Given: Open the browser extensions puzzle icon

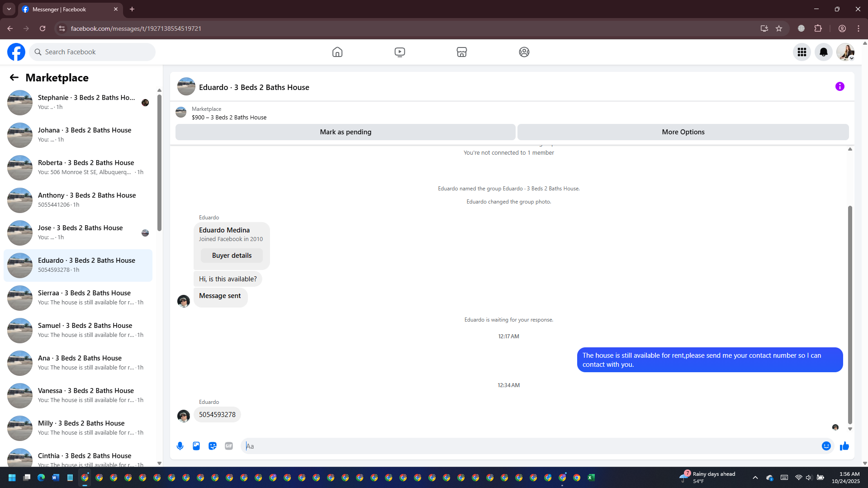Looking at the screenshot, I should [818, 28].
